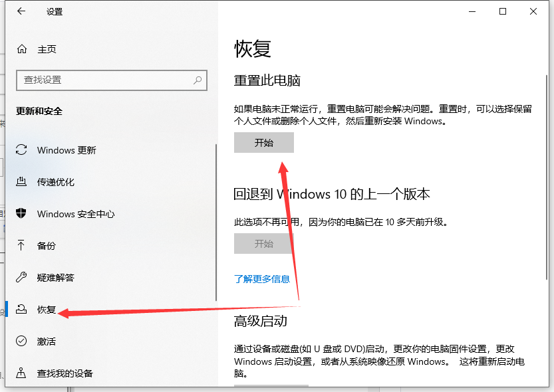
Task: Open the 了解更多信息 link
Action: (x=262, y=279)
